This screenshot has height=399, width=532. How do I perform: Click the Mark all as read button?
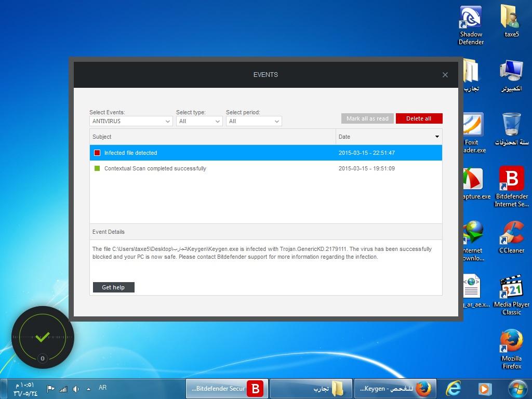pos(367,118)
